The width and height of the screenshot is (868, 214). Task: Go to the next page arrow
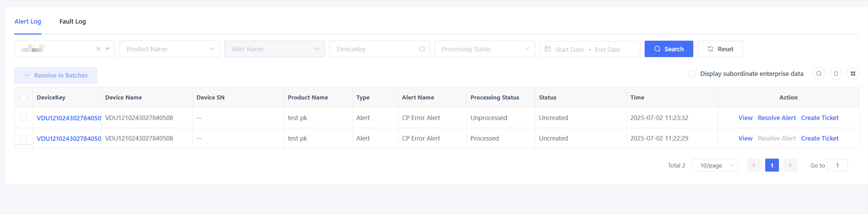(790, 165)
